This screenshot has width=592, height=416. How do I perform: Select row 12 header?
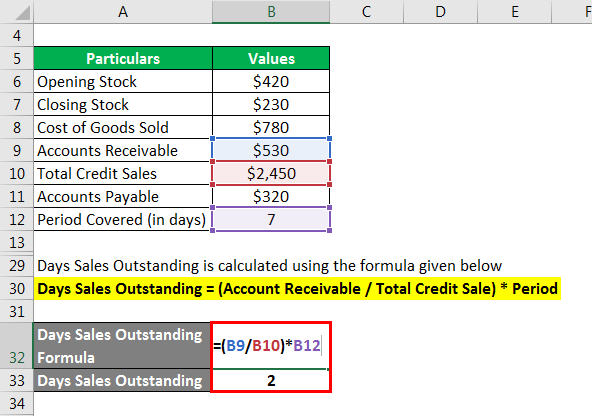coord(17,220)
